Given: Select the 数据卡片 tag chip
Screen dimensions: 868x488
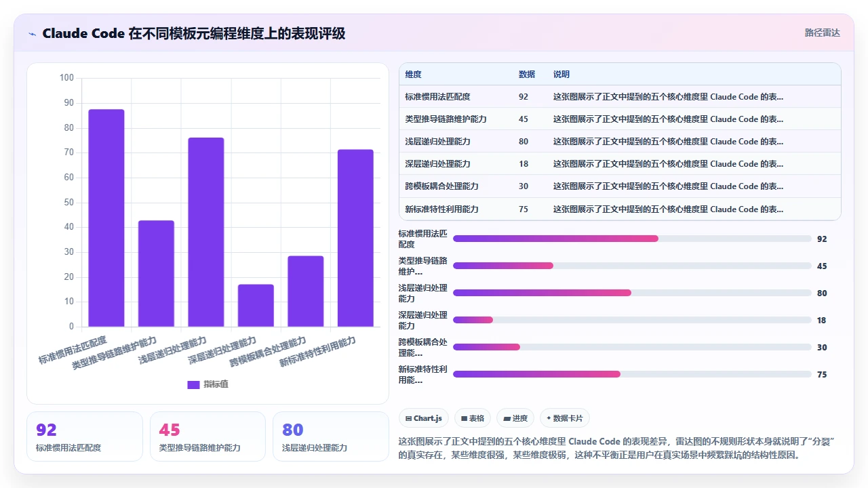Looking at the screenshot, I should click(564, 418).
